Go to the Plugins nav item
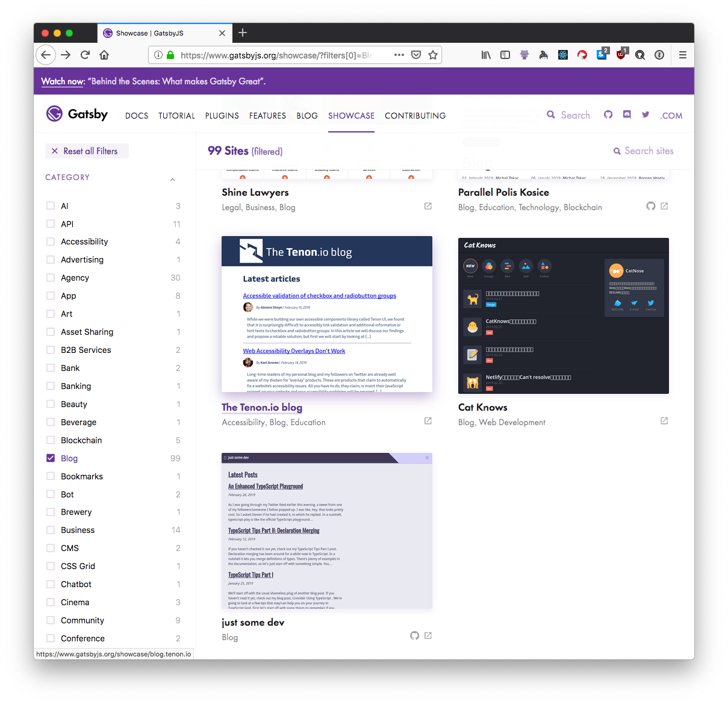The width and height of the screenshot is (728, 704). click(222, 116)
